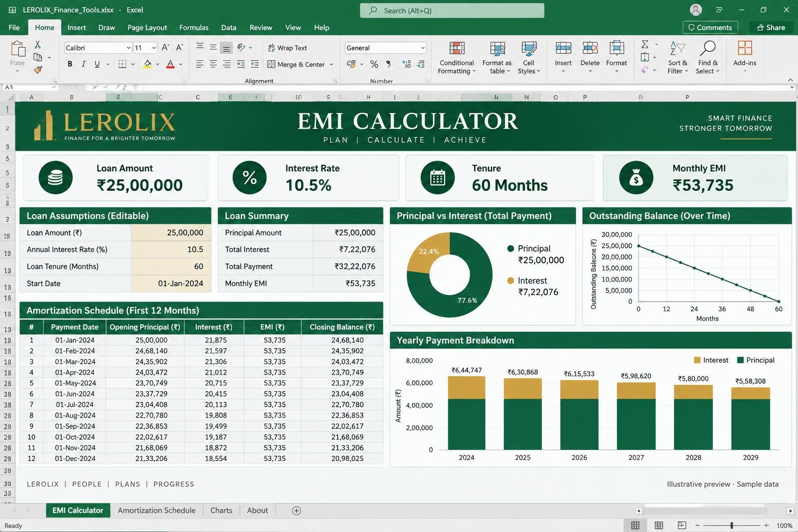Image resolution: width=798 pixels, height=532 pixels.
Task: Click the Share button
Action: coord(771,28)
